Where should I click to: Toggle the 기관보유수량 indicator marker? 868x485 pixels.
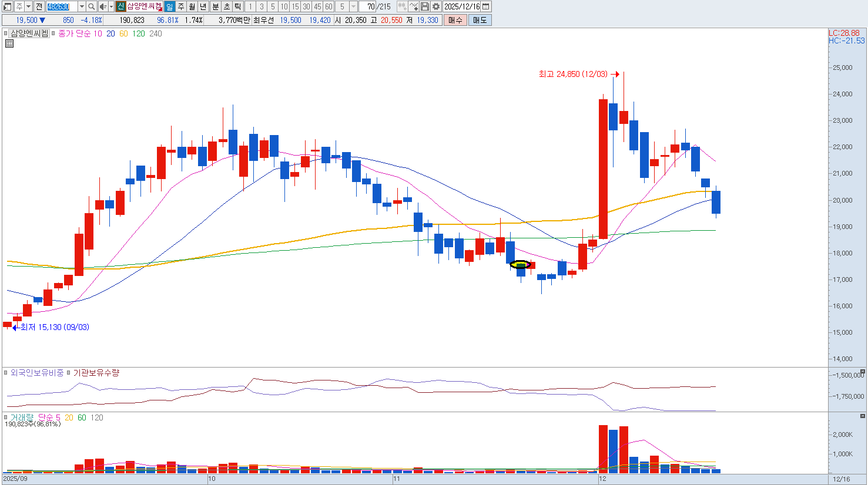69,373
